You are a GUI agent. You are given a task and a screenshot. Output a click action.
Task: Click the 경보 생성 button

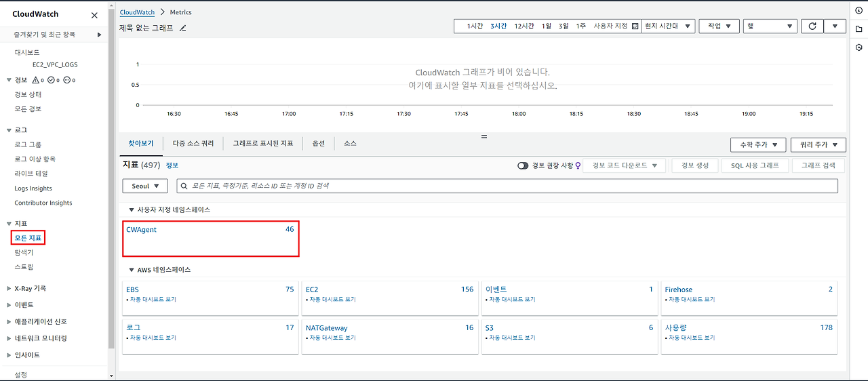coord(695,165)
